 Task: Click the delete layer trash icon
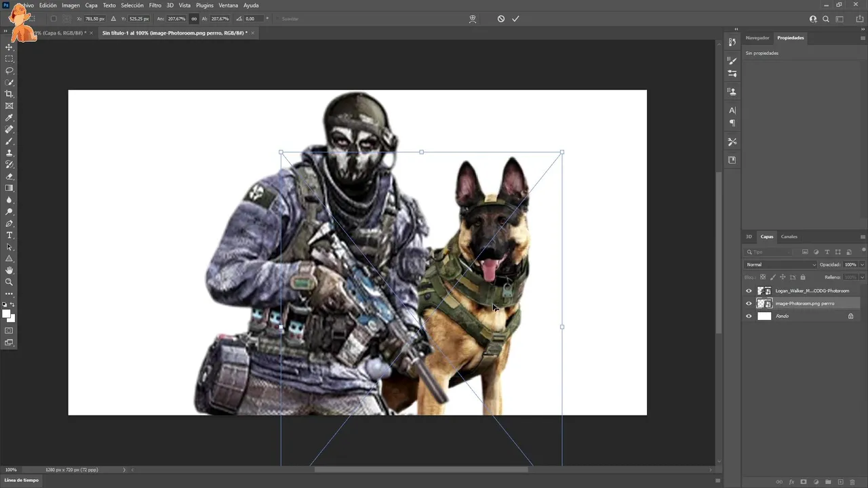click(x=852, y=482)
